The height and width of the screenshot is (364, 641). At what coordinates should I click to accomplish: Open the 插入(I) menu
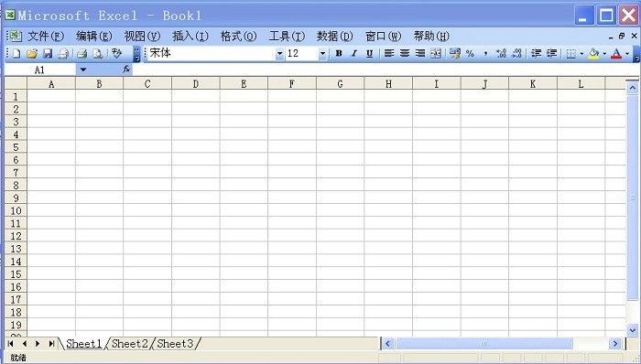coord(190,37)
